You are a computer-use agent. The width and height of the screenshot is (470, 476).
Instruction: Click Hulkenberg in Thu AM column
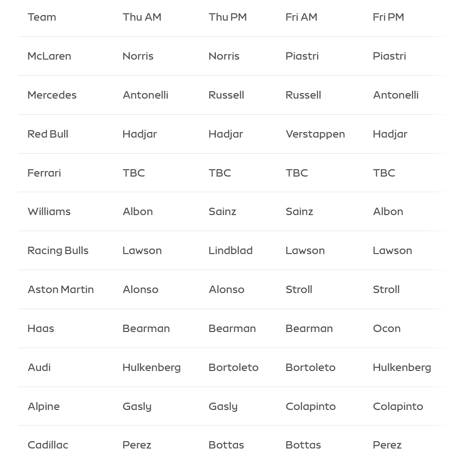151,367
